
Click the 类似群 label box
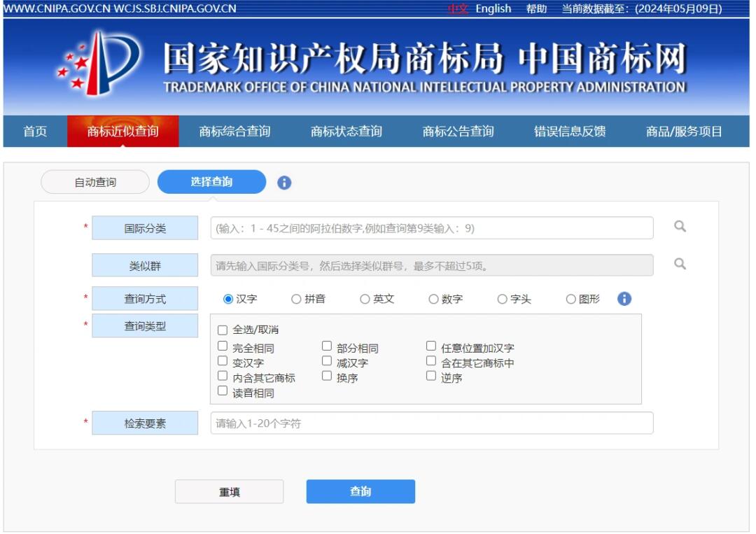click(145, 265)
